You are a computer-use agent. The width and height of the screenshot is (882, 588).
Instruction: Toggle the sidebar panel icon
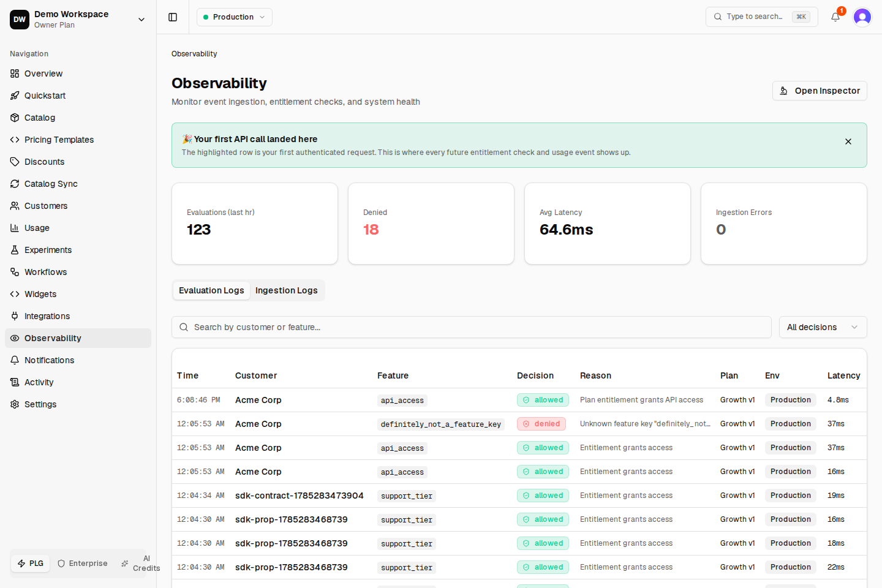click(173, 17)
